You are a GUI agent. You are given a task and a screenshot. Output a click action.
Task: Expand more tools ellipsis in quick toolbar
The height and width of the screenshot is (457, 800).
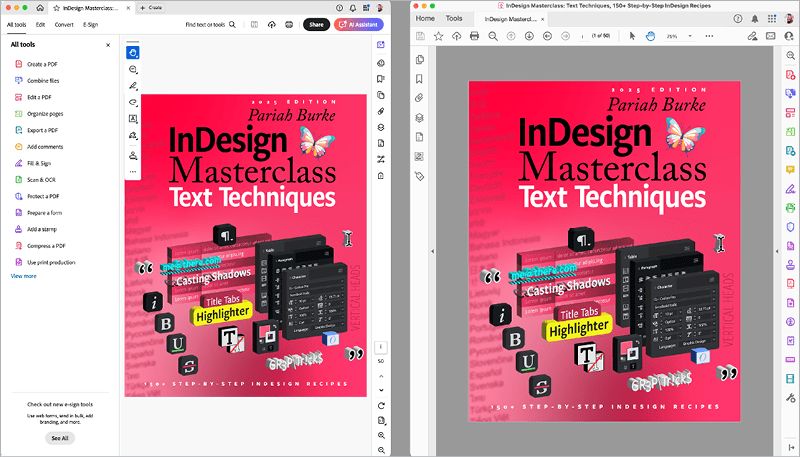[133, 172]
